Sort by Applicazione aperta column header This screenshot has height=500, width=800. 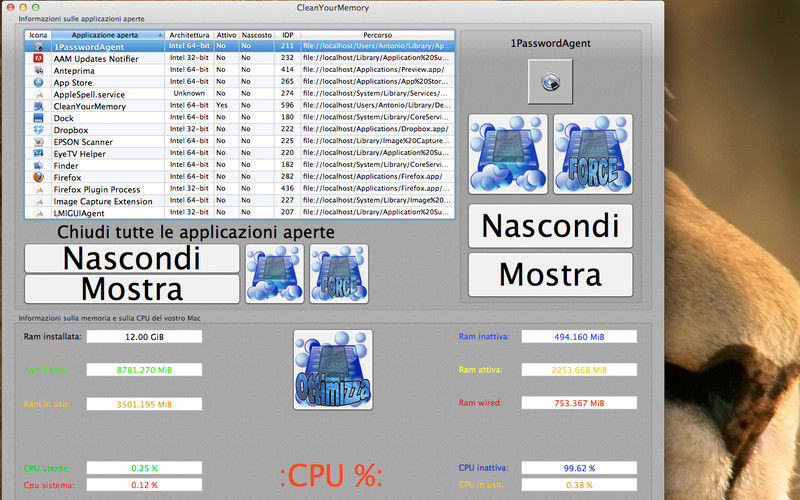click(x=108, y=35)
